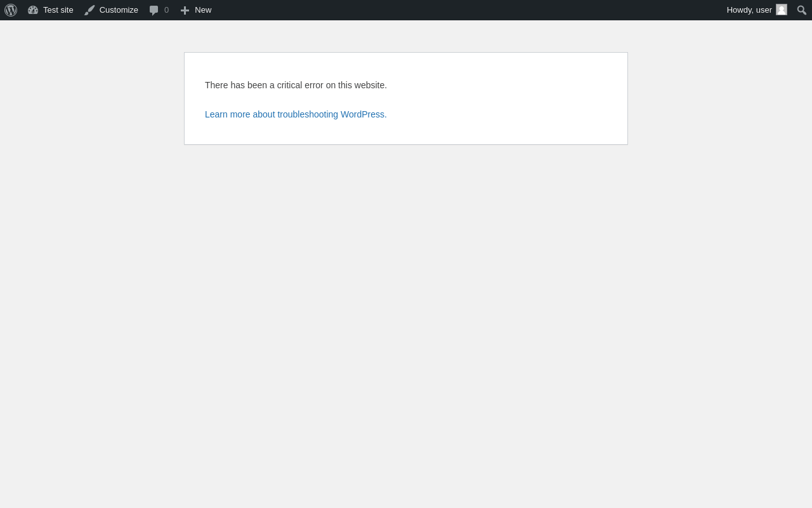812x508 pixels.
Task: Open the Customize link in the admin bar
Action: click(x=111, y=10)
